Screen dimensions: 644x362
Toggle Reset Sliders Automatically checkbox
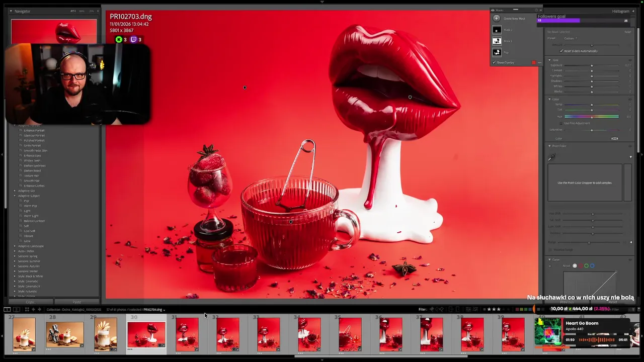coord(561,51)
